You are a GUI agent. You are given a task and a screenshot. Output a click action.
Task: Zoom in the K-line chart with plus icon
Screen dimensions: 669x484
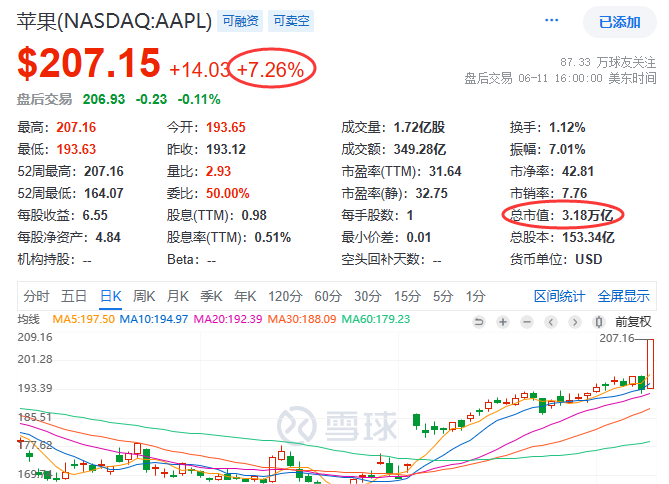[503, 322]
